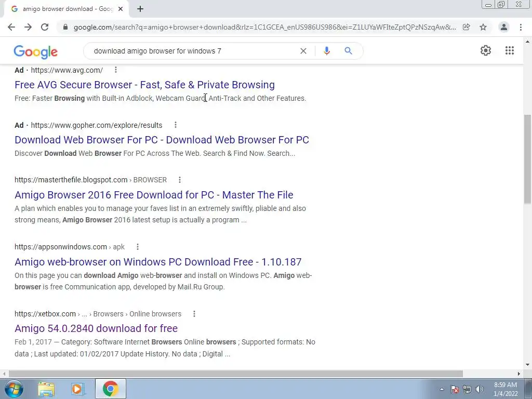Click the scroll-right arrow
The image size is (532, 399).
518,374
